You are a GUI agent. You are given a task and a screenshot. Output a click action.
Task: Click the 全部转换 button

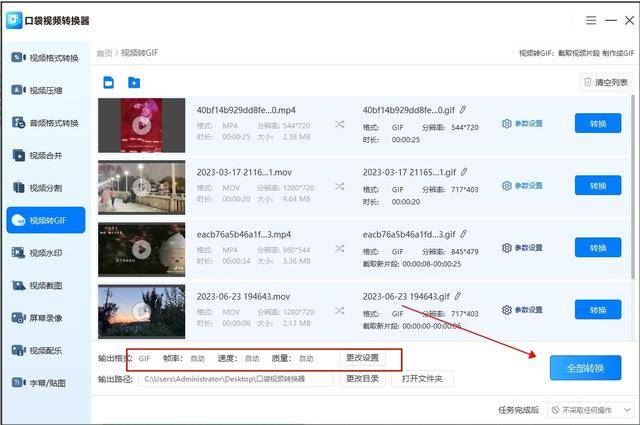pos(585,368)
